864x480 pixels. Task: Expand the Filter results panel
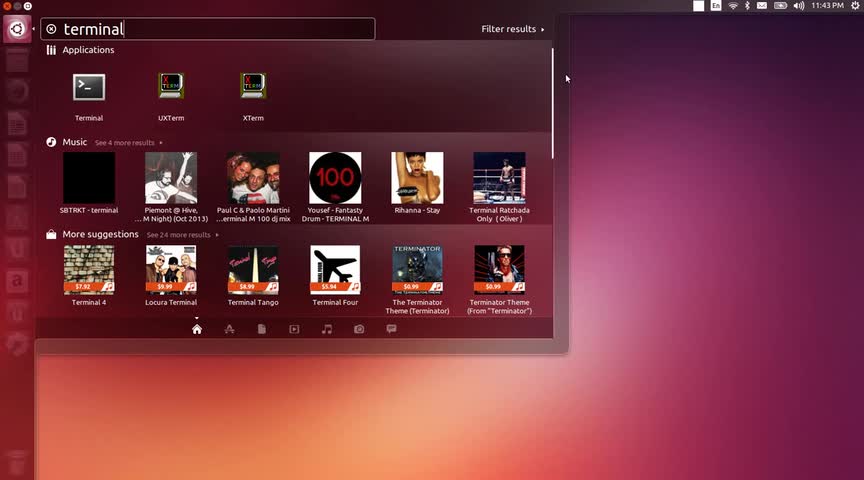(512, 29)
